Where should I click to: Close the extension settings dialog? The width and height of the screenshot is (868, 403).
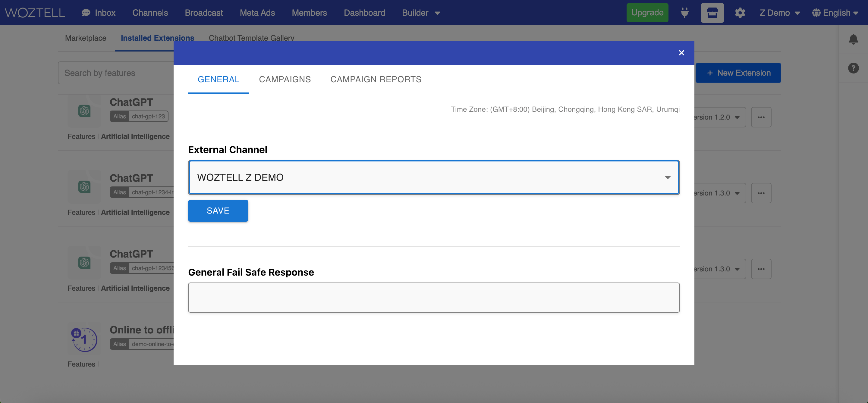[681, 52]
